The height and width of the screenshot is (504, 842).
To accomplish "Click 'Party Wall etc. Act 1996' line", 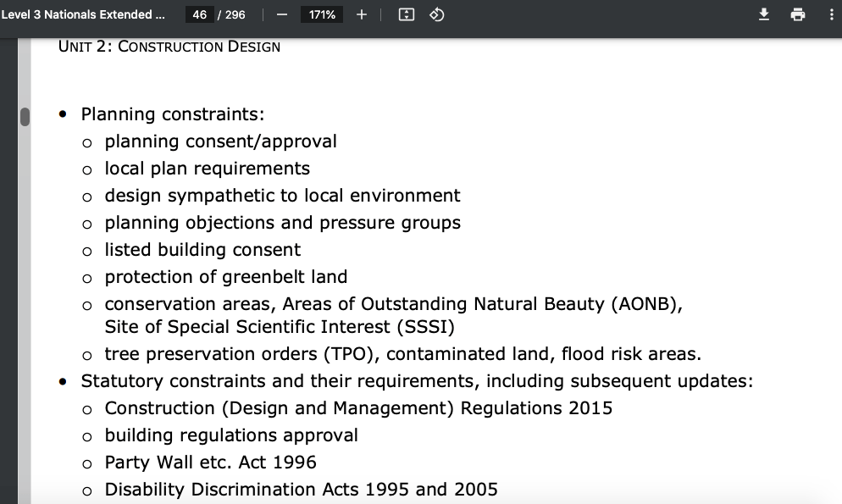I will point(210,462).
